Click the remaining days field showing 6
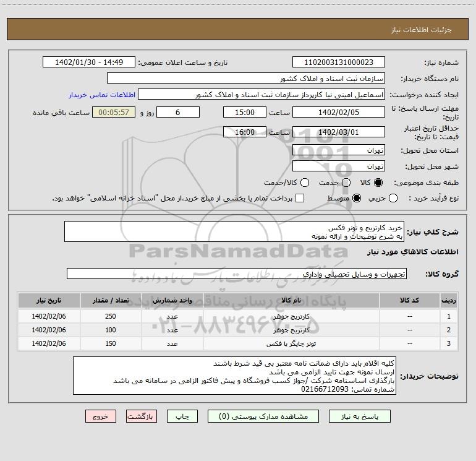The image size is (476, 461). [178, 112]
